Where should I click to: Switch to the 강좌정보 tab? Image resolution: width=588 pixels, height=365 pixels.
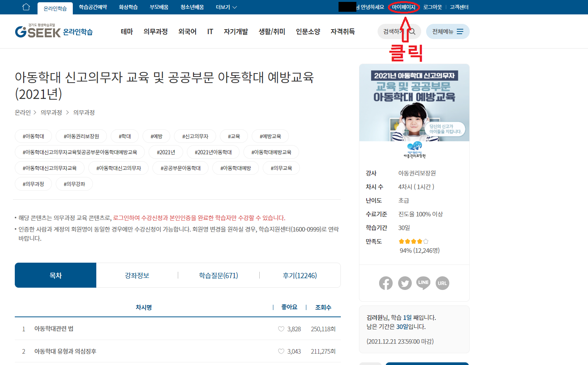(137, 275)
